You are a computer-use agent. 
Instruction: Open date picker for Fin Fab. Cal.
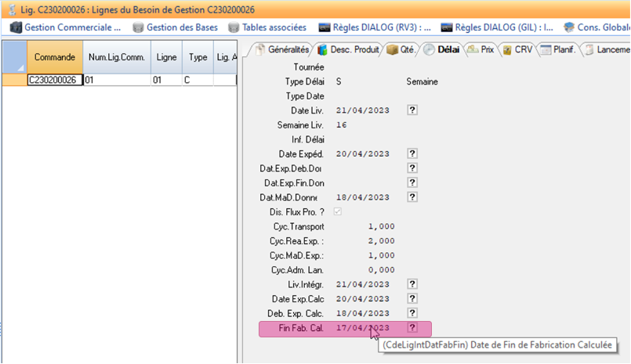point(412,327)
